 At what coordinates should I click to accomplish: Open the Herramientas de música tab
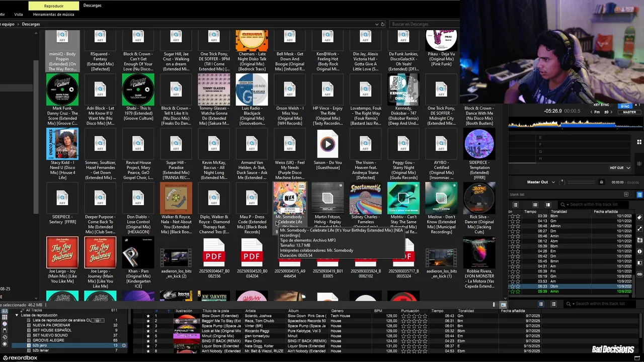(x=54, y=15)
